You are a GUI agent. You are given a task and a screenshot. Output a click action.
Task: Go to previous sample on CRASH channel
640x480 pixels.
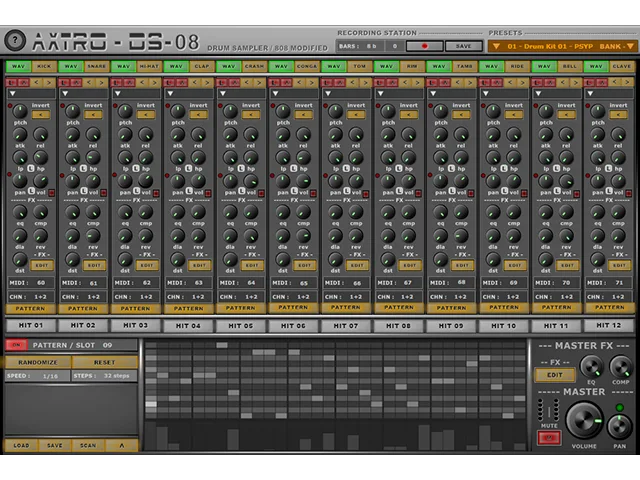tap(247, 83)
